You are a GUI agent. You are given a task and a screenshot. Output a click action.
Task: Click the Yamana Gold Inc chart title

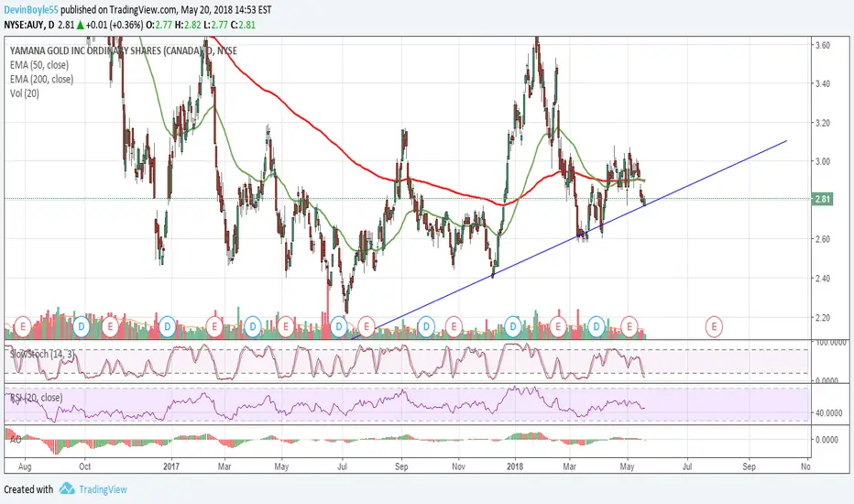pyautogui.click(x=124, y=50)
